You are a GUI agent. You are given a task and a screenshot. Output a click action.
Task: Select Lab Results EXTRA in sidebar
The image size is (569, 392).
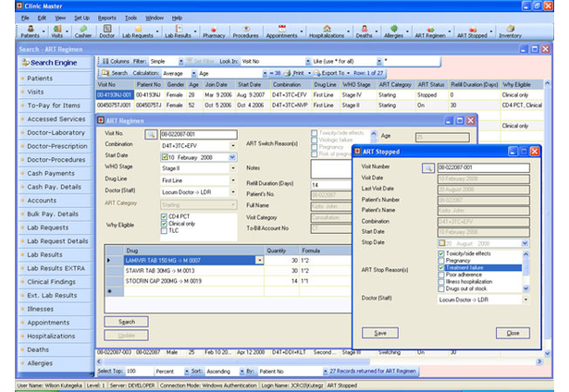56,268
